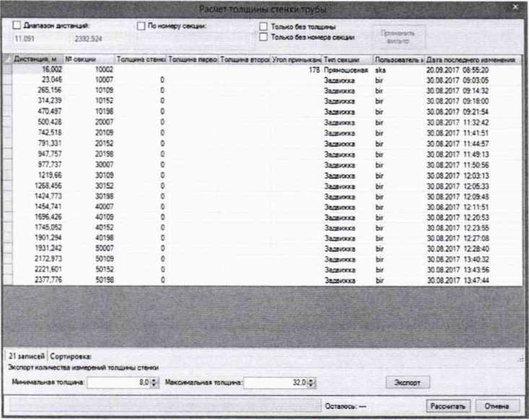Sort by Дистанция, м column header
This screenshot has width=529, height=420.
36,59
